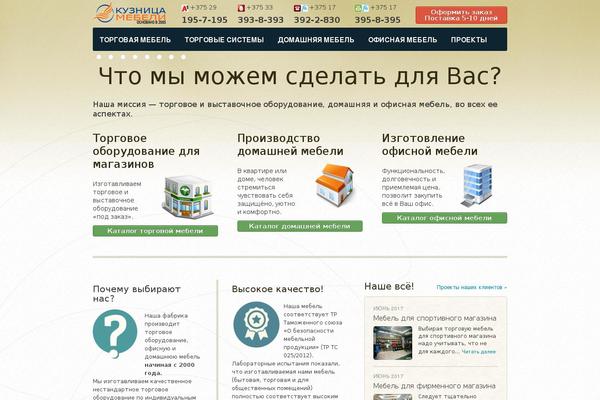600x400 pixels.
Task: Click the orange house icon
Action: (x=332, y=183)
